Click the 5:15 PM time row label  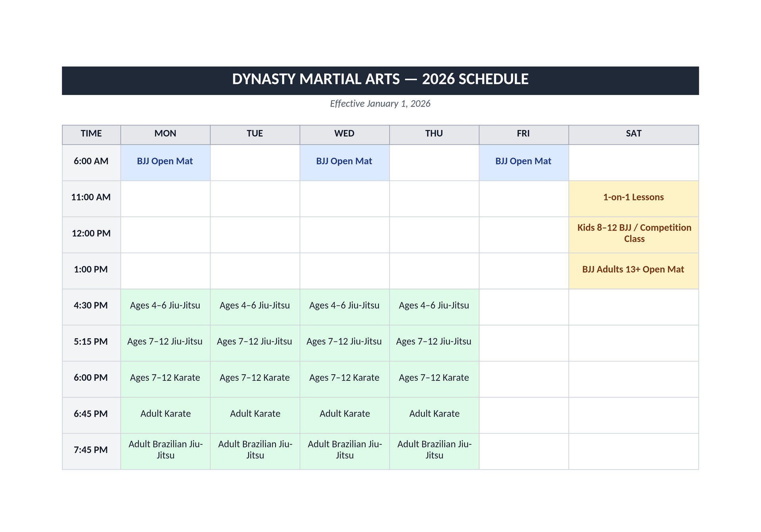91,343
